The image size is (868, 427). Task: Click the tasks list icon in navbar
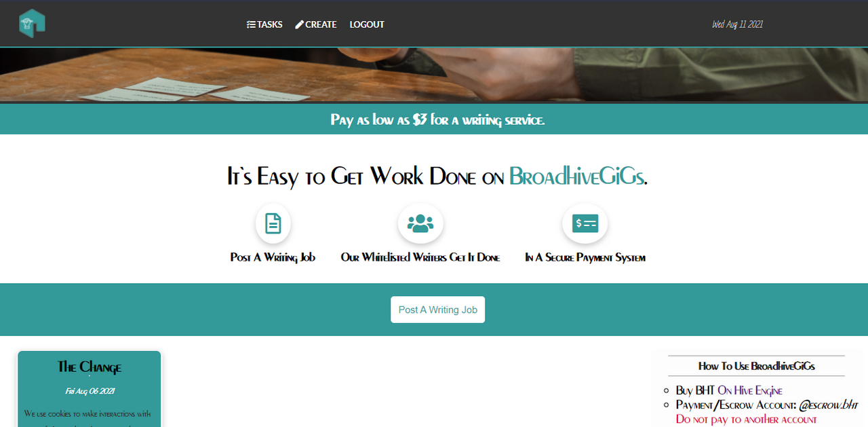coord(251,24)
